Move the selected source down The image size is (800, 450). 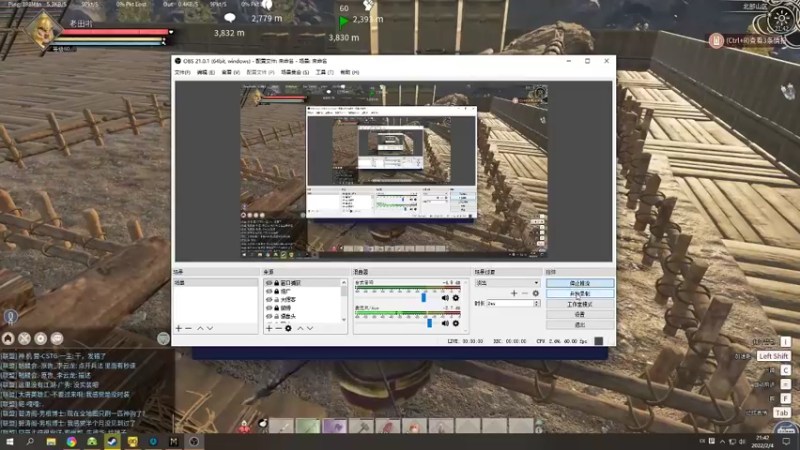coord(310,328)
